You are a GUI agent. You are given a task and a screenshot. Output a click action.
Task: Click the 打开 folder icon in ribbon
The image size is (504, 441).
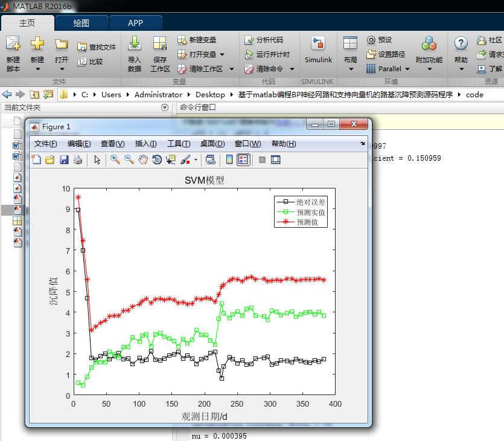62,43
